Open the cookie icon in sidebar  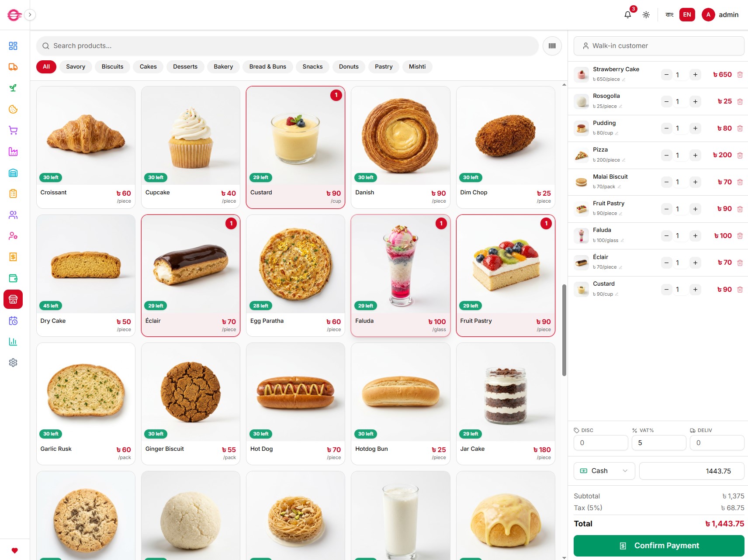[x=13, y=109]
